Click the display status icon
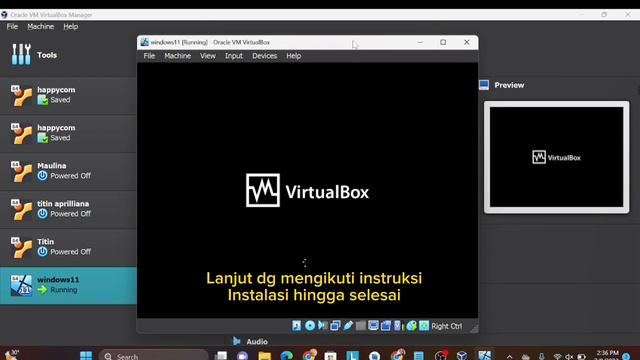The width and height of the screenshot is (640, 360). click(x=373, y=326)
